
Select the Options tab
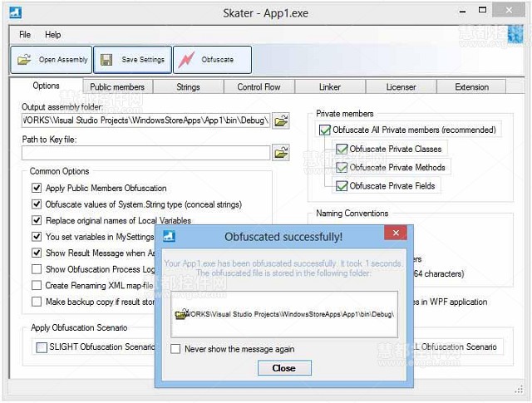(x=47, y=86)
